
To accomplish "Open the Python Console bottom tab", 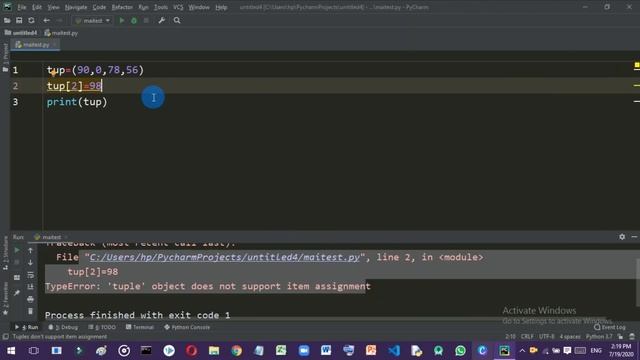I will click(187, 327).
